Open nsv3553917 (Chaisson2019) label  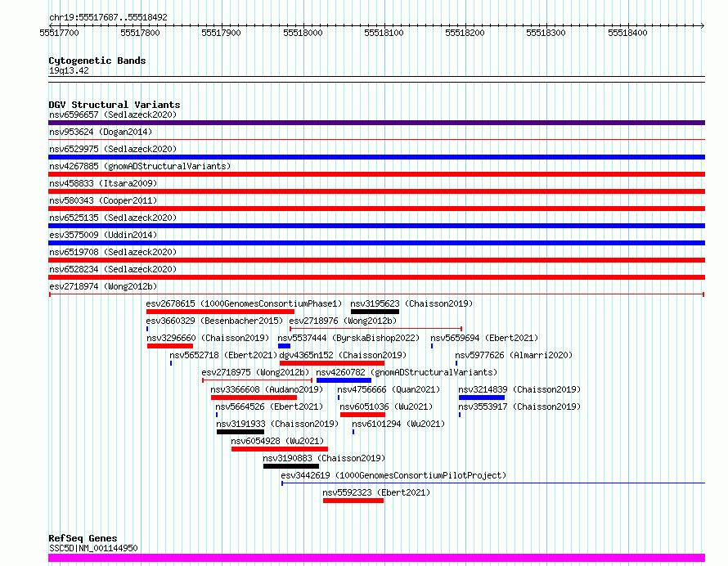coord(519,407)
